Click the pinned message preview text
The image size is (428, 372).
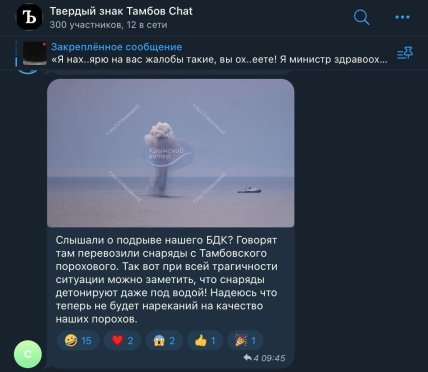click(219, 60)
